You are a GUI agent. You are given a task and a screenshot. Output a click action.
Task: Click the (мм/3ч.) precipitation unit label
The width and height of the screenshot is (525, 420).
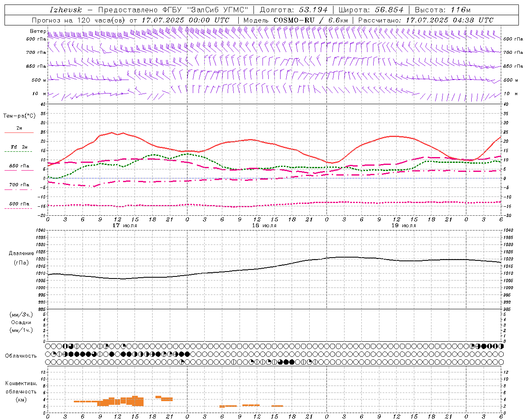tap(21, 315)
